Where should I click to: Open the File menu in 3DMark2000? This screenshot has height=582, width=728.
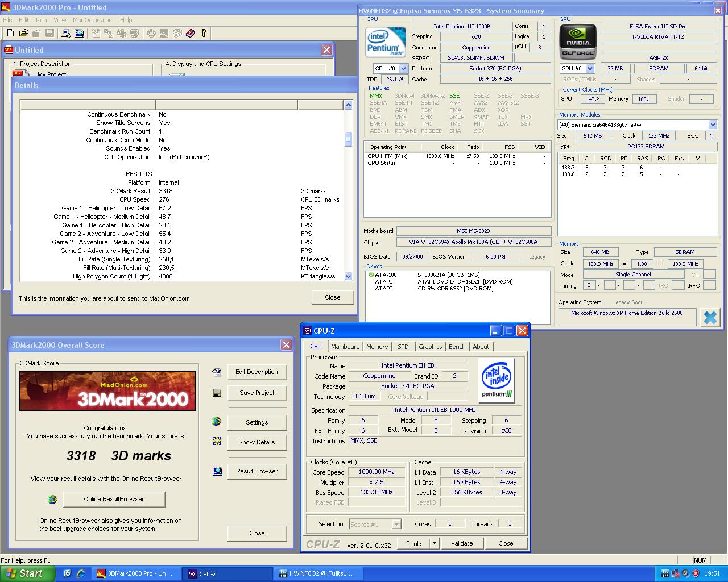tap(8, 20)
